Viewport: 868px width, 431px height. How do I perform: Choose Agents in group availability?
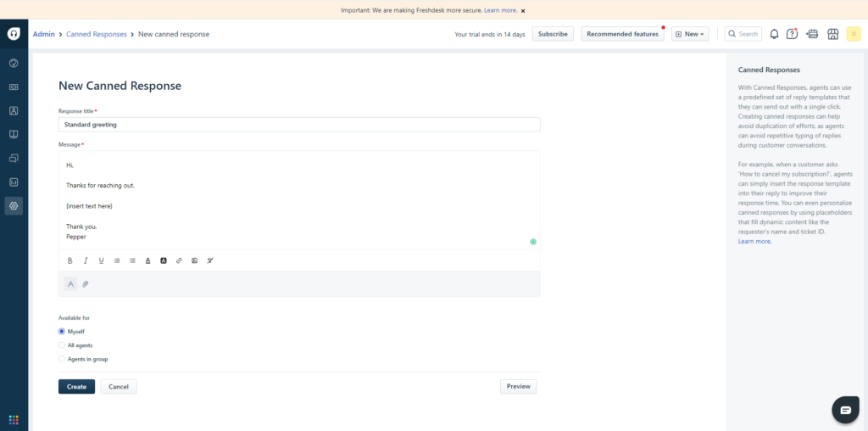tap(62, 359)
